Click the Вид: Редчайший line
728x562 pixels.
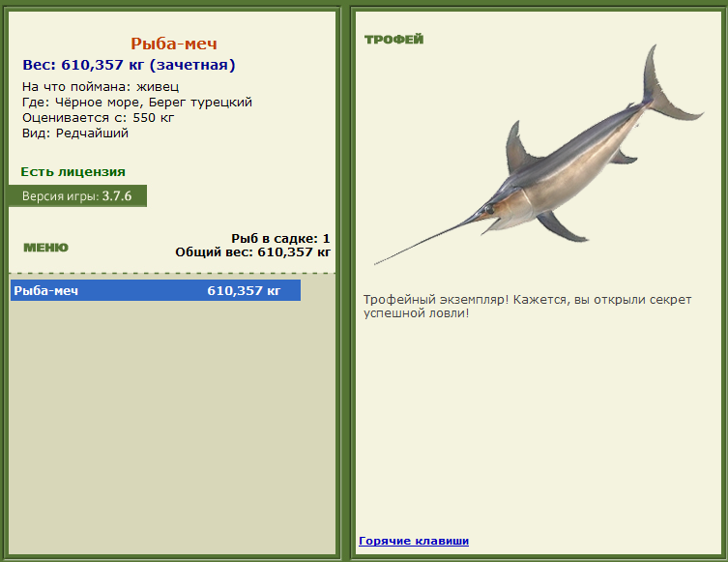pos(75,133)
